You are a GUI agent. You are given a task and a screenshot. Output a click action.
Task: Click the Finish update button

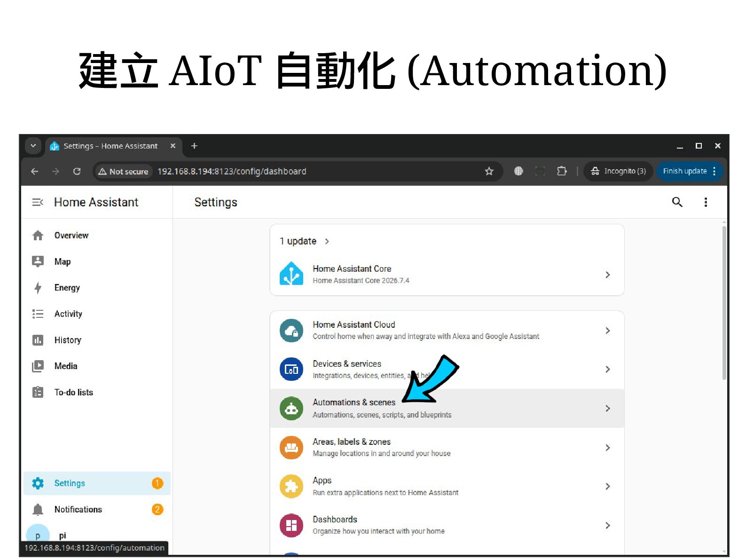(x=690, y=171)
